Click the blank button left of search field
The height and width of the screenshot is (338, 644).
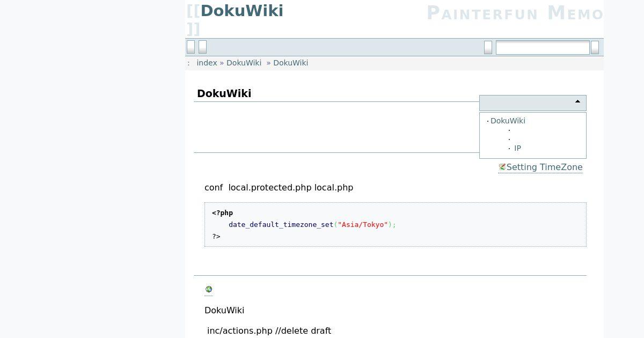[488, 48]
